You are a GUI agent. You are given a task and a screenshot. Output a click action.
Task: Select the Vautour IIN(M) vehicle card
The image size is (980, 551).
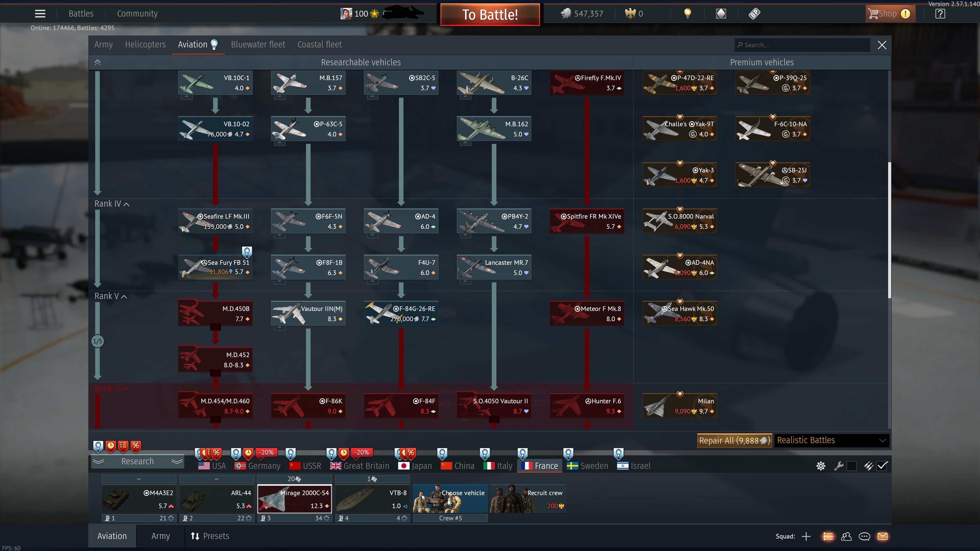(x=308, y=313)
